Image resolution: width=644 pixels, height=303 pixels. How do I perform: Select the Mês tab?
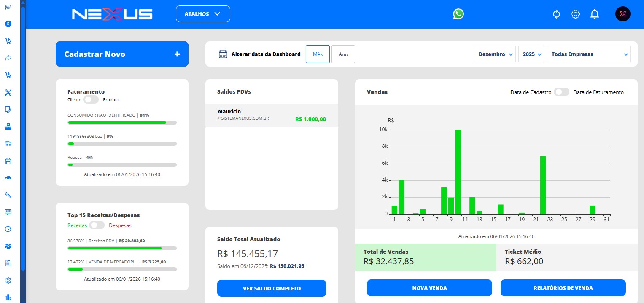pyautogui.click(x=318, y=54)
